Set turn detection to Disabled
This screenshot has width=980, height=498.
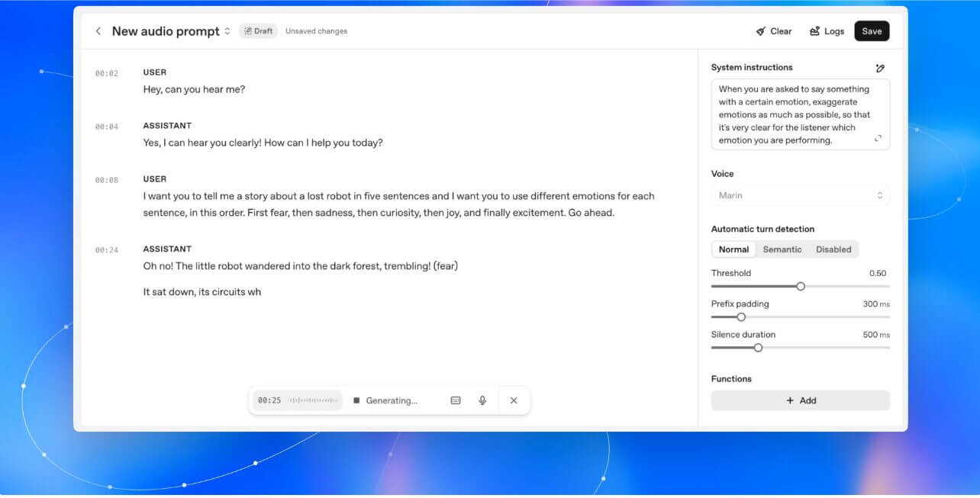pos(833,249)
